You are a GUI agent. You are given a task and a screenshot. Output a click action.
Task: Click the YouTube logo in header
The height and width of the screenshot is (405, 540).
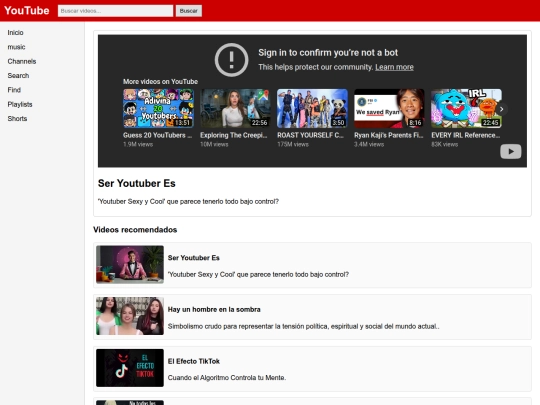27,11
